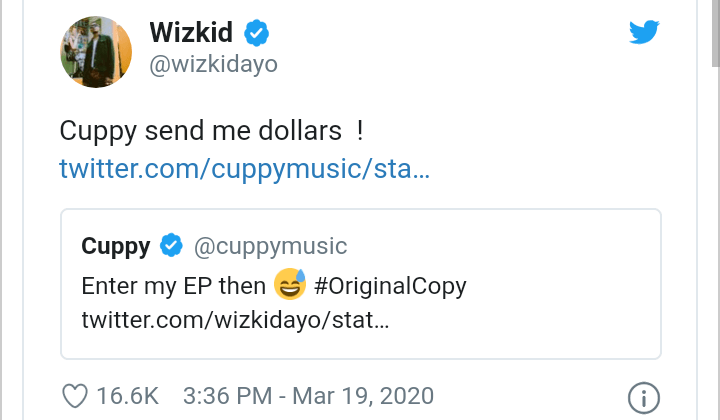Screen dimensions: 720x420
Task: Open the 3:36 PM - Mar 19, 2020 timestamp
Action: click(x=308, y=396)
